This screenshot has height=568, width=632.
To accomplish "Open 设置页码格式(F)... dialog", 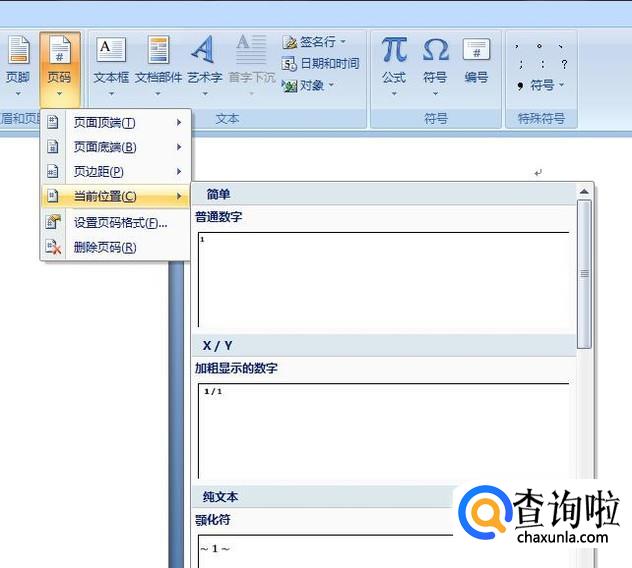I will click(x=116, y=222).
